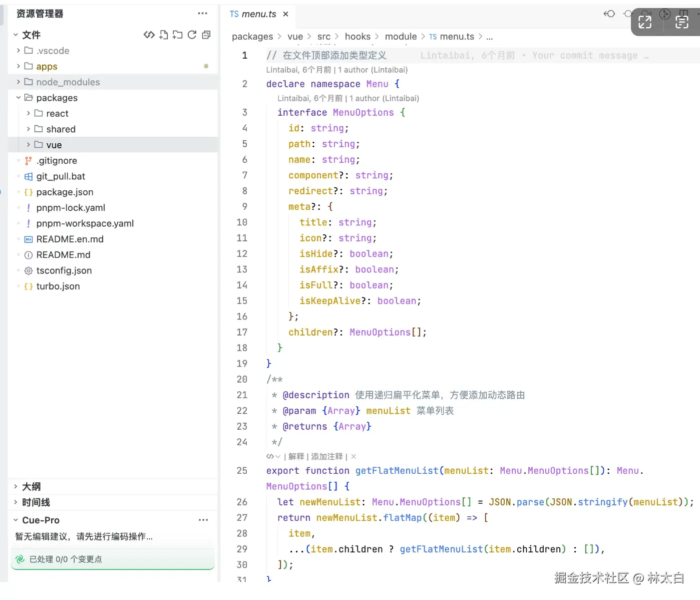Expand the 大纲 outline section
Viewport: 700px width, 600px height.
pyautogui.click(x=16, y=486)
